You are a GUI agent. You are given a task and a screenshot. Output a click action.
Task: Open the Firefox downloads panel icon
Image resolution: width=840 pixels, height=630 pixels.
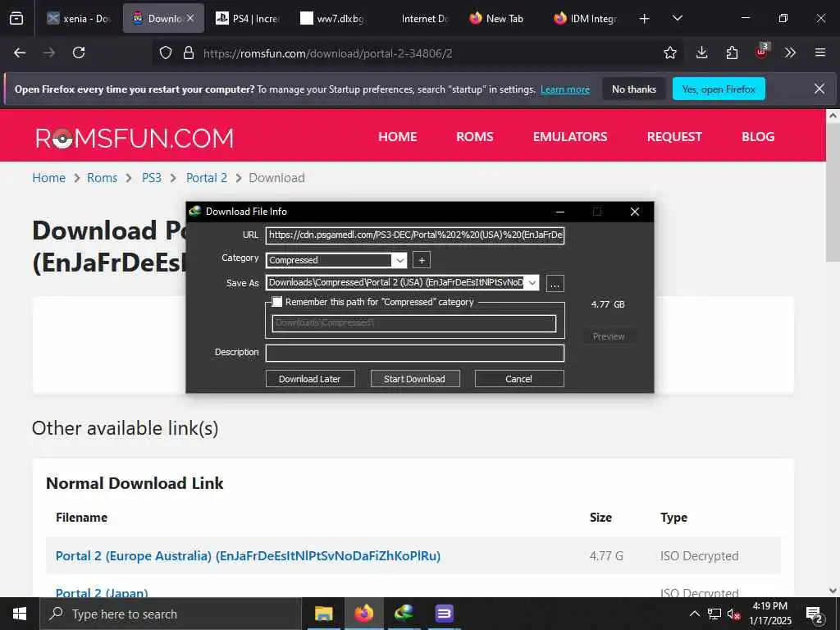click(x=702, y=52)
